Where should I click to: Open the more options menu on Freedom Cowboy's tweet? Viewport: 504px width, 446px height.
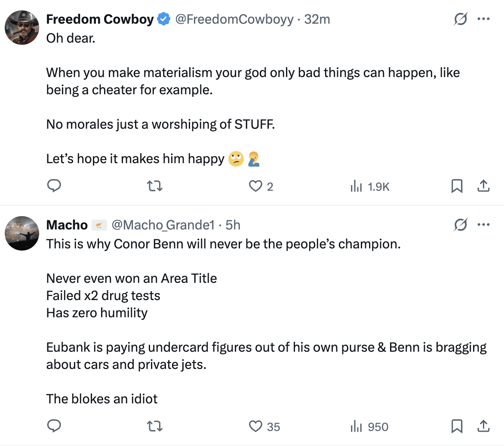(x=484, y=19)
